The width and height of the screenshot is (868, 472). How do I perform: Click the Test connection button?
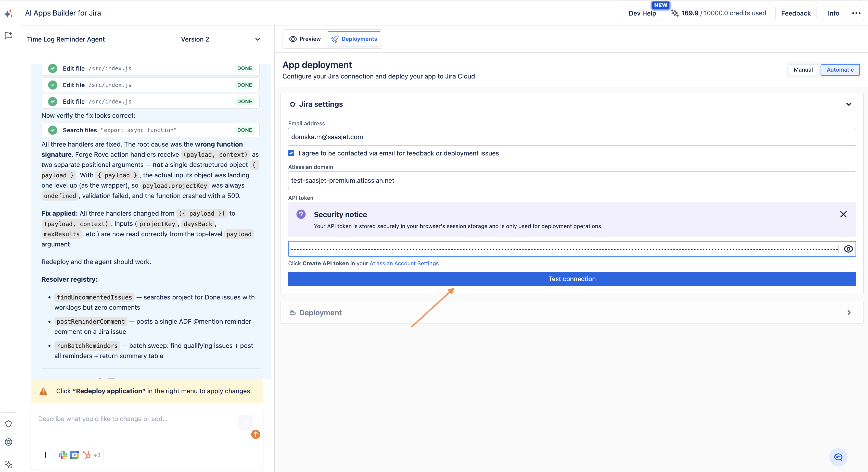(572, 279)
